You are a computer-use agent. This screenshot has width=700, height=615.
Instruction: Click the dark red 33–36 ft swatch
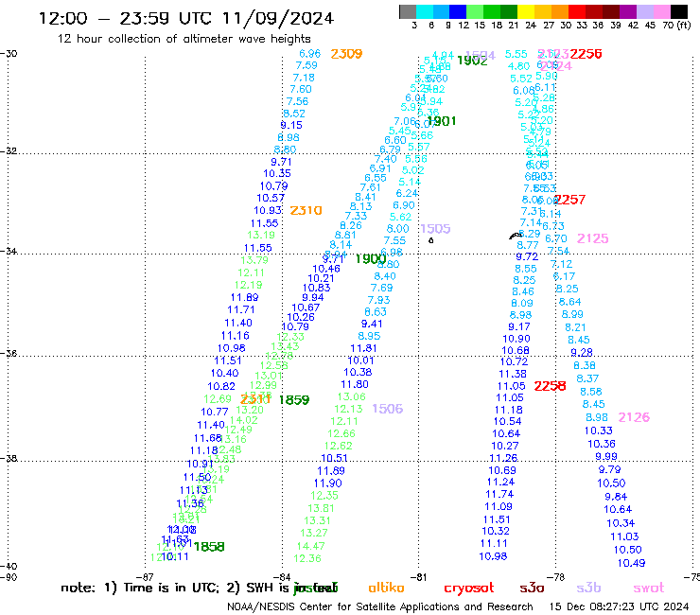pos(594,11)
